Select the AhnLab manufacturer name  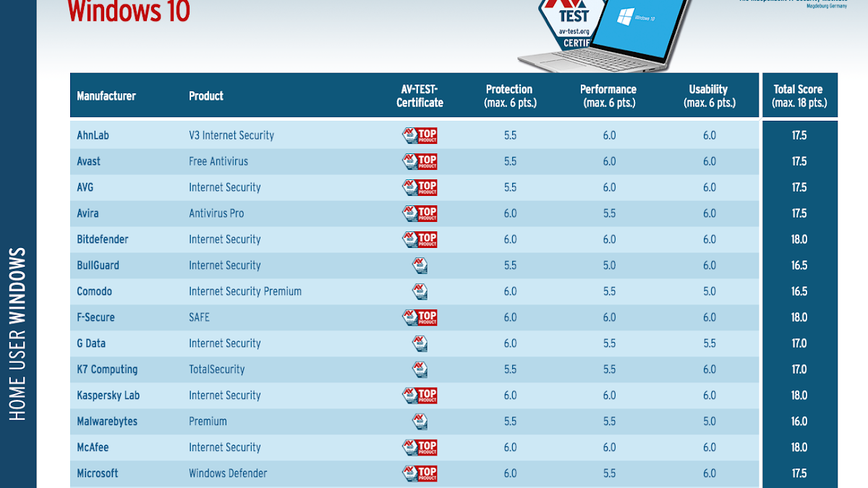[93, 135]
